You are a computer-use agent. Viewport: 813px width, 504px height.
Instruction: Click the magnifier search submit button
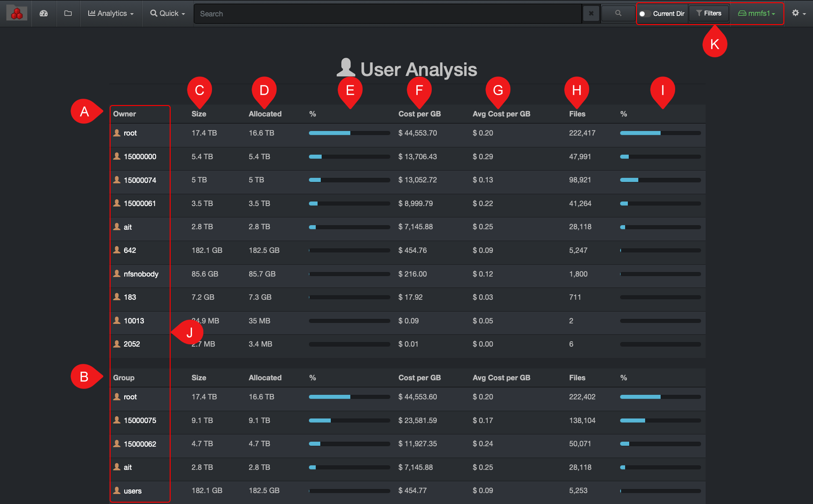[618, 14]
